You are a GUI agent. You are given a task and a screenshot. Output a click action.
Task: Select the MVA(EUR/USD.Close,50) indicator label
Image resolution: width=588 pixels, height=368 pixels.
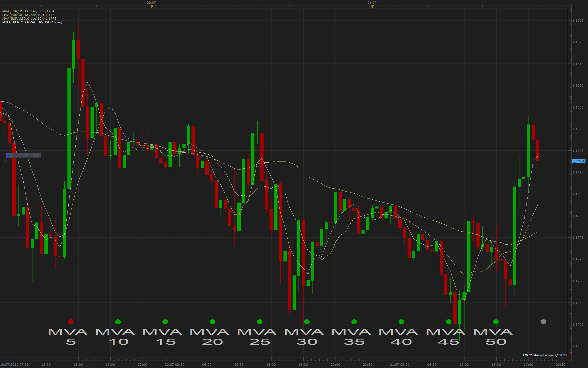click(29, 19)
